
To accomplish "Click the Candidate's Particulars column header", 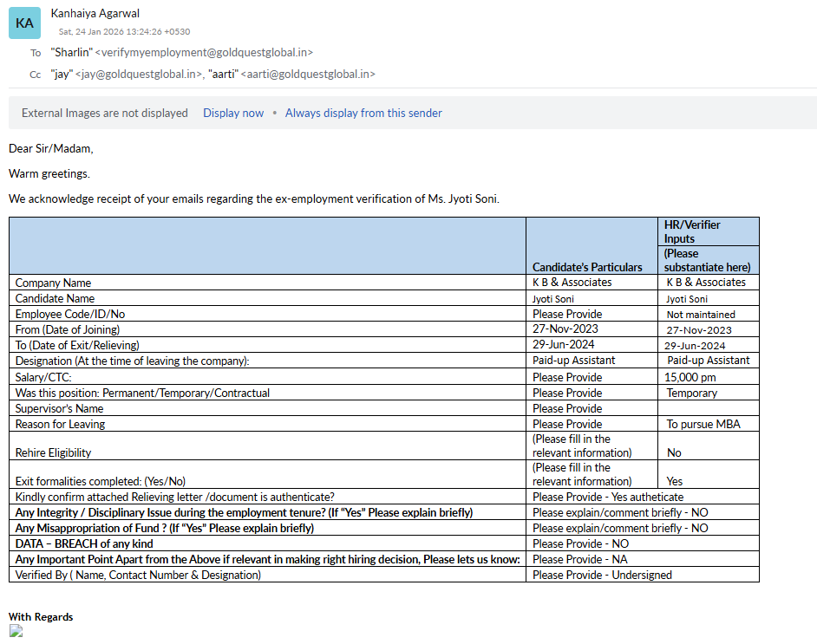I will pos(587,267).
